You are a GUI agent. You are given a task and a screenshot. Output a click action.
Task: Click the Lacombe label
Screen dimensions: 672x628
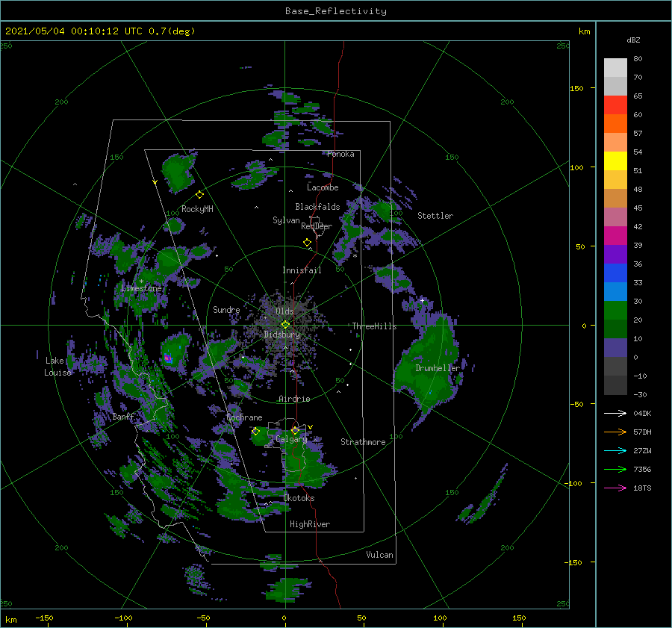click(x=323, y=187)
